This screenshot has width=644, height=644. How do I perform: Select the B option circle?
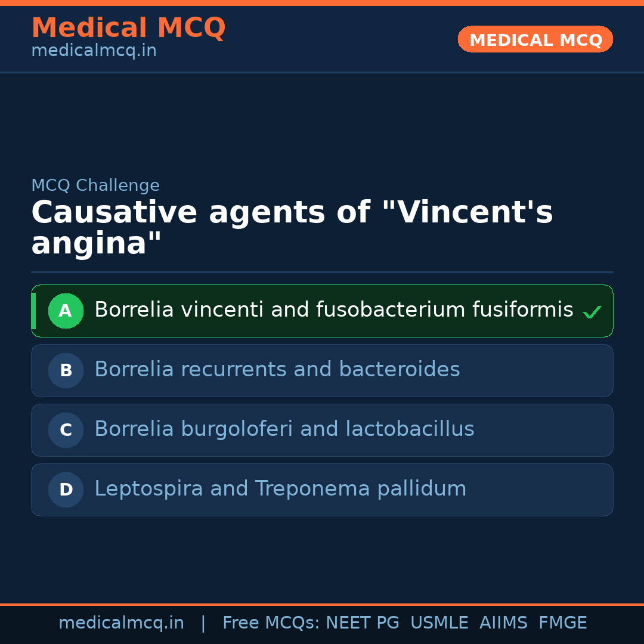(x=66, y=370)
